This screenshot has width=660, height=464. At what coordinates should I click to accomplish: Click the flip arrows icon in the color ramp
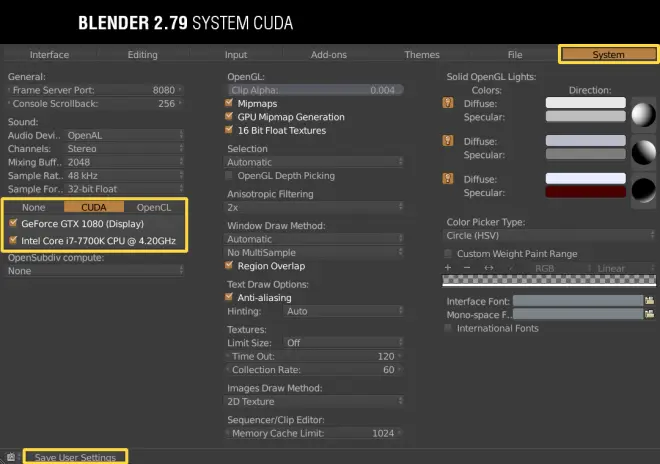point(488,268)
